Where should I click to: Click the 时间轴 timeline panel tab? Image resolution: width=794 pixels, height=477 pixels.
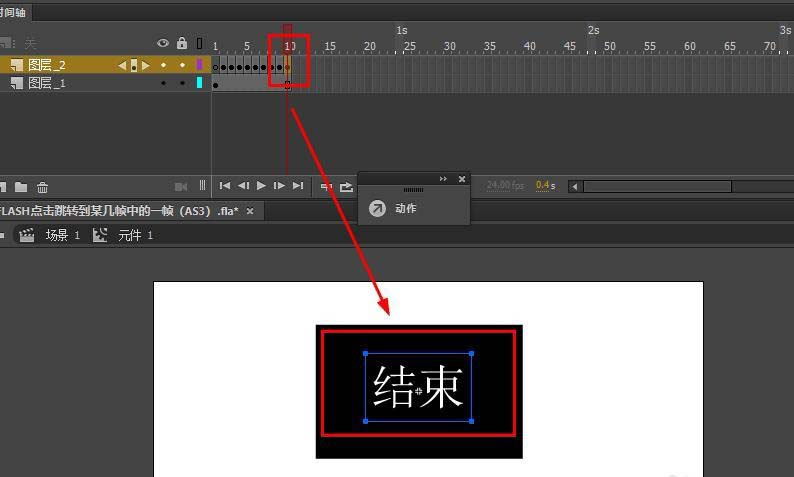(x=13, y=12)
